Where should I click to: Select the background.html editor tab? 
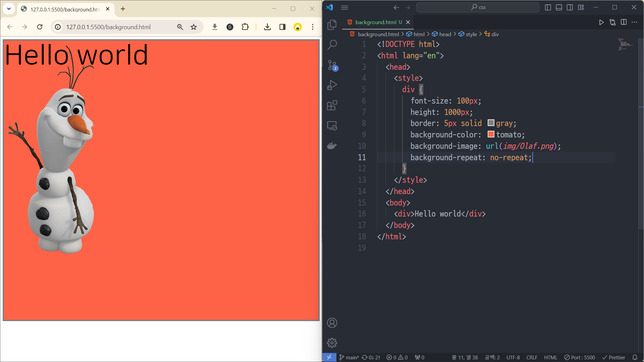pos(376,22)
